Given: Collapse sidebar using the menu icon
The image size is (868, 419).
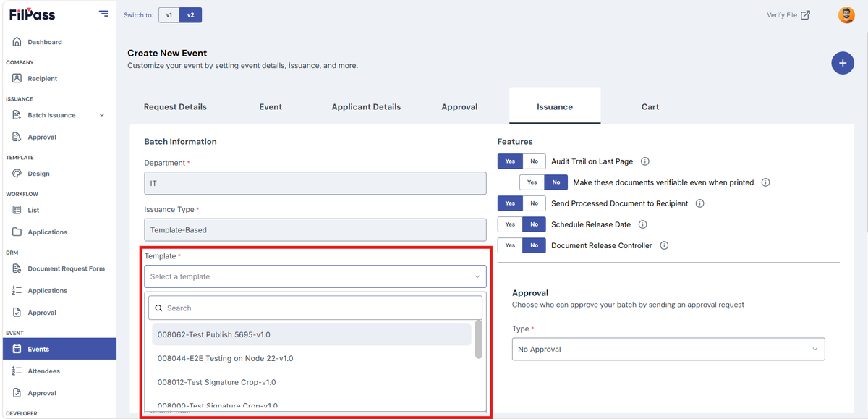Looking at the screenshot, I should (x=104, y=14).
